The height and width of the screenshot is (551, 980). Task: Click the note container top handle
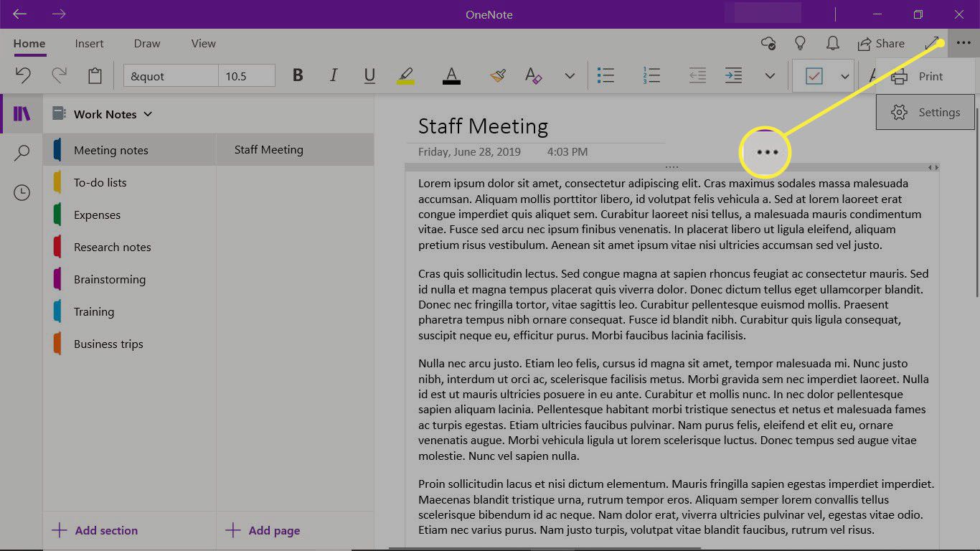671,167
